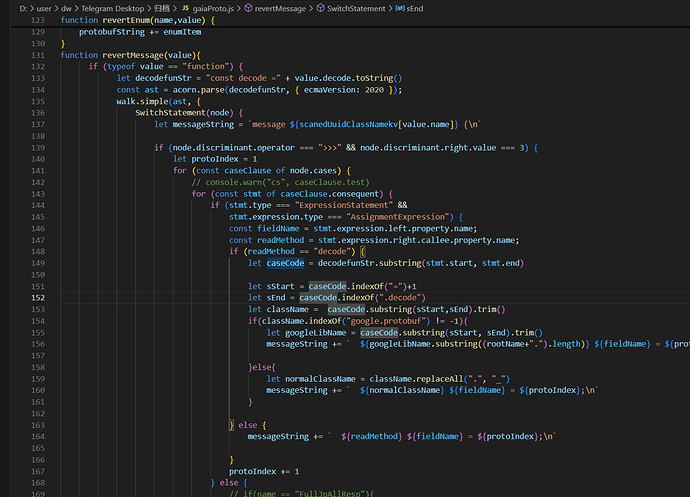The width and height of the screenshot is (690, 497).
Task: Click '"ExpressionStatement"' string on line 144
Action: click(x=344, y=205)
